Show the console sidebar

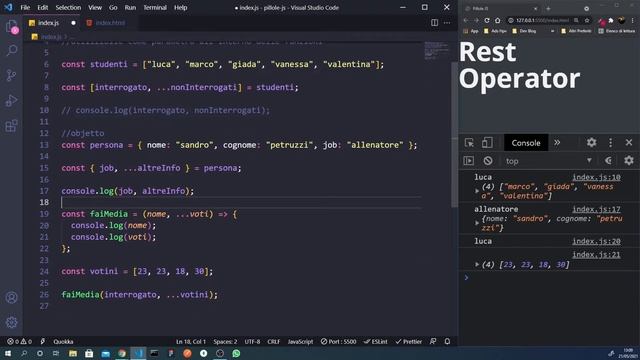coord(469,161)
